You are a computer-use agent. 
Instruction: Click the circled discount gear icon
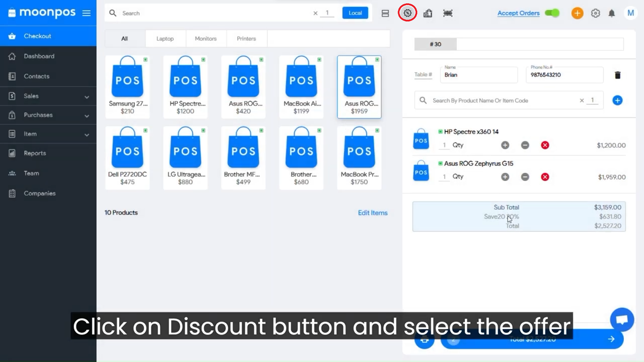(407, 13)
